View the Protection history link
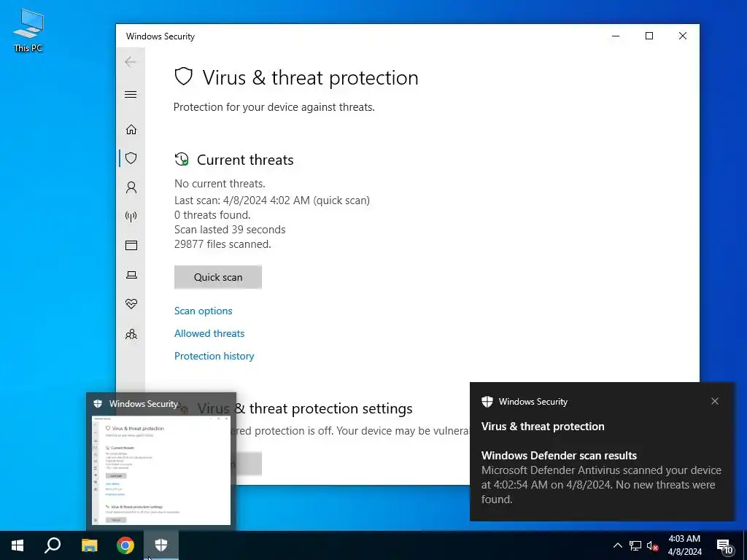Image resolution: width=747 pixels, height=560 pixels. pyautogui.click(x=214, y=356)
